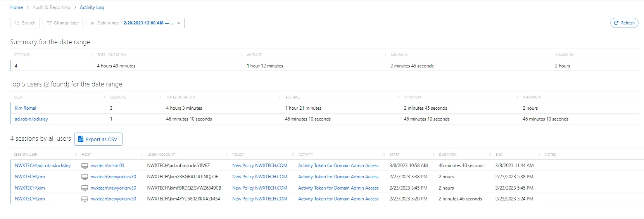This screenshot has height=219, width=644.
Task: Open the Change type filter
Action: click(x=63, y=23)
